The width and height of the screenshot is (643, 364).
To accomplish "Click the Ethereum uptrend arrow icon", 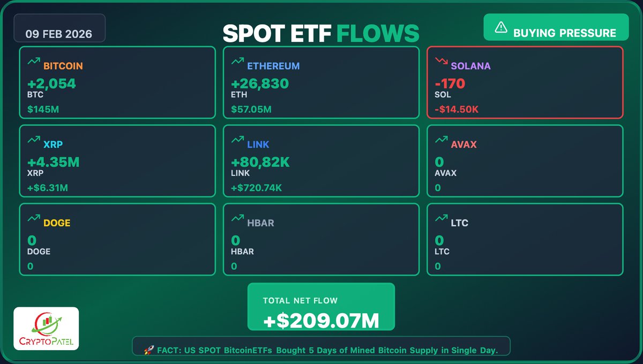I will [237, 62].
